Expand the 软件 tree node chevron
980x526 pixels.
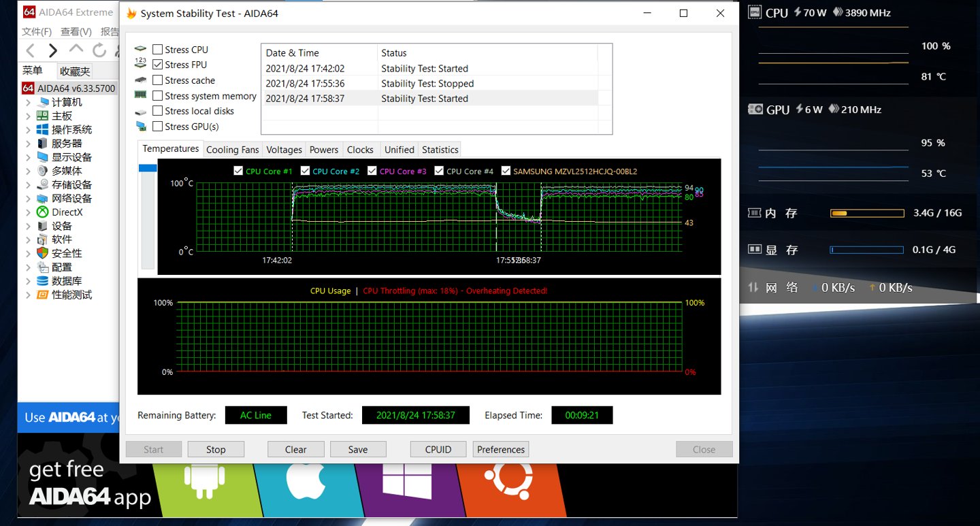[x=28, y=240]
